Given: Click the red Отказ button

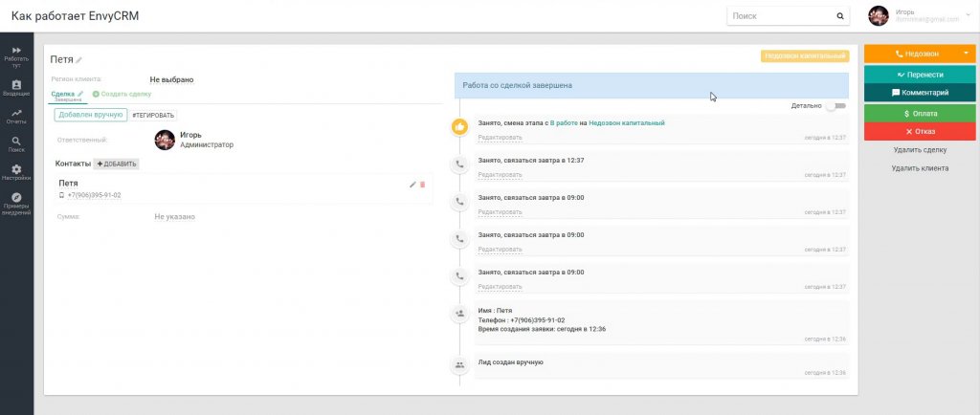Looking at the screenshot, I should tap(920, 132).
